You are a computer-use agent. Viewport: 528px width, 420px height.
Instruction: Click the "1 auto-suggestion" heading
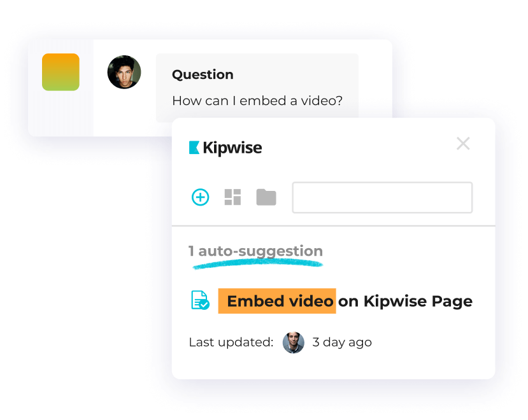click(256, 251)
